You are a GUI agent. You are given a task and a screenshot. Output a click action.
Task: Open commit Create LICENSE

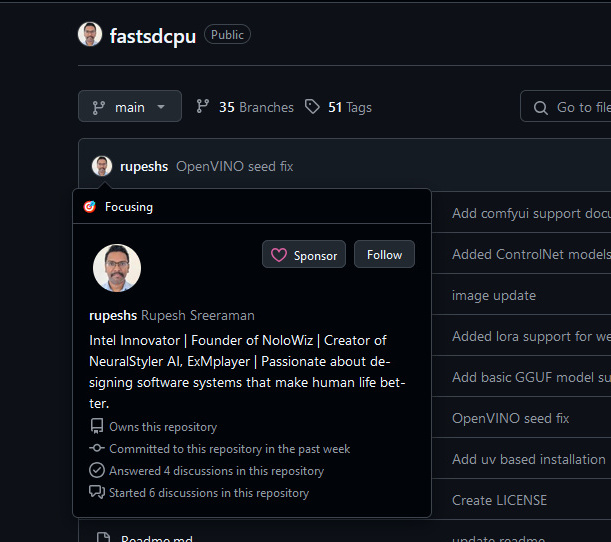499,500
